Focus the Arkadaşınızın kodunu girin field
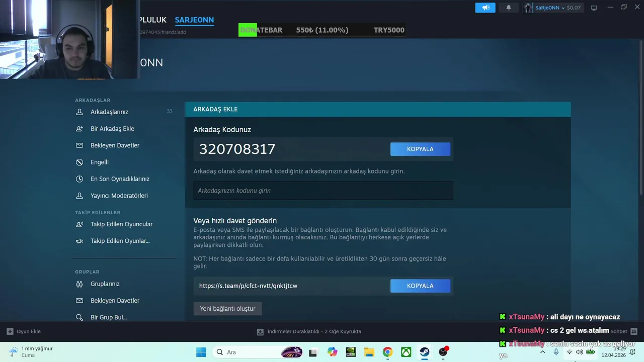The width and height of the screenshot is (644, 362). click(323, 191)
